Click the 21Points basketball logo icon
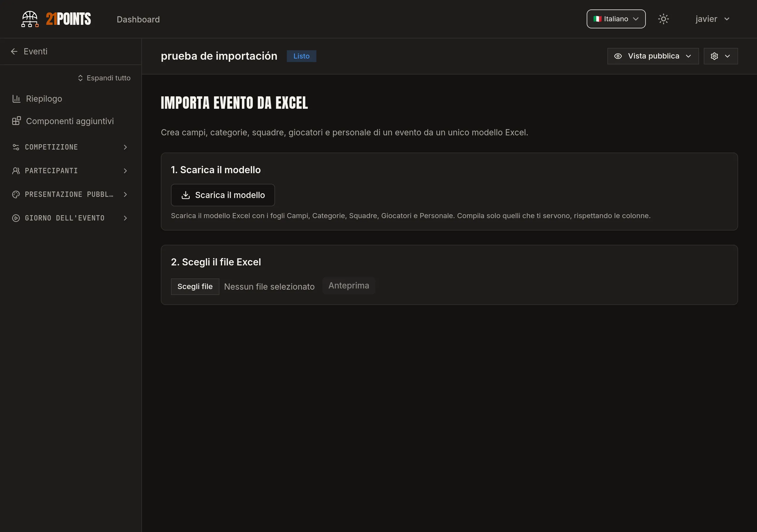The image size is (757, 532). [x=30, y=19]
